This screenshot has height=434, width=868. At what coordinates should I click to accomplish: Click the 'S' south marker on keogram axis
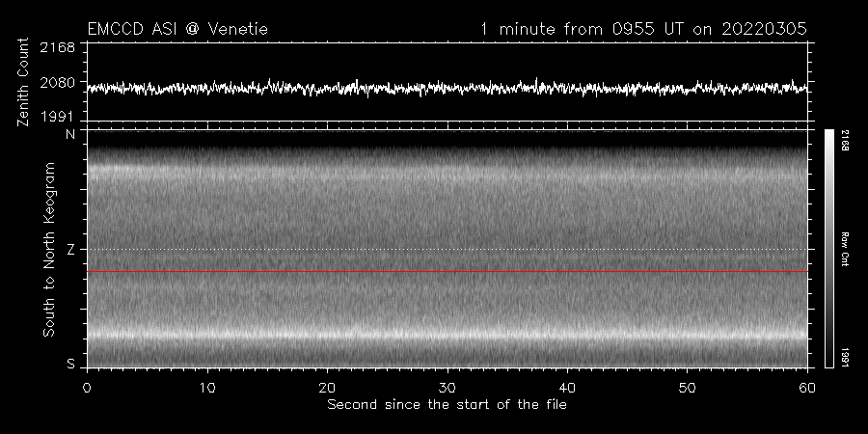click(69, 364)
